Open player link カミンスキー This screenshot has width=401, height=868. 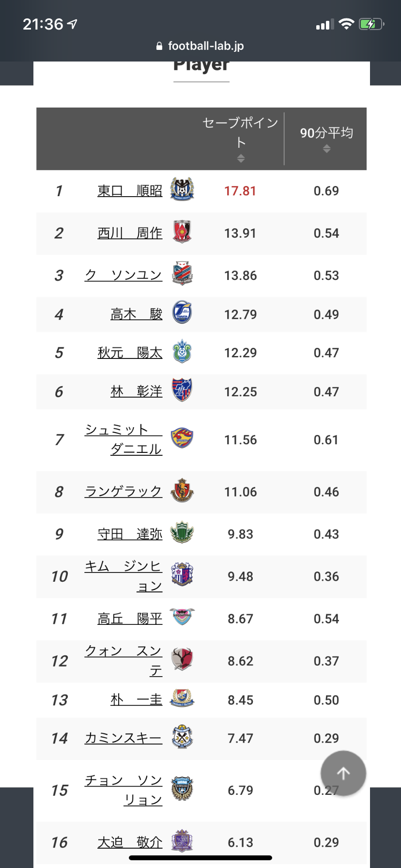(123, 738)
